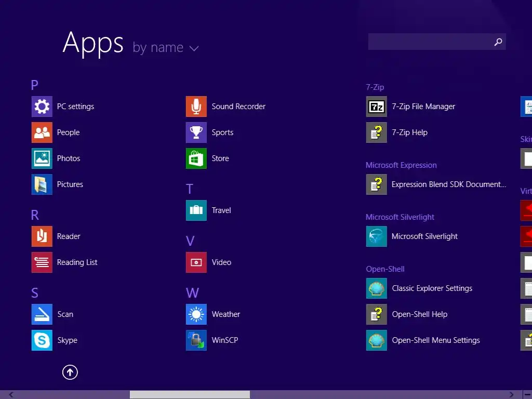Screen dimensions: 532x399
Task: Click the '7-Zip File Manager' label
Action: click(423, 107)
